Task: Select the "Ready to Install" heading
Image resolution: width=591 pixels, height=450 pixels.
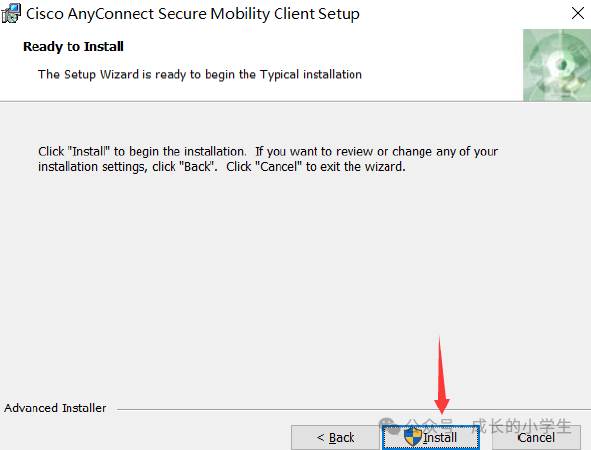Action: pyautogui.click(x=73, y=47)
